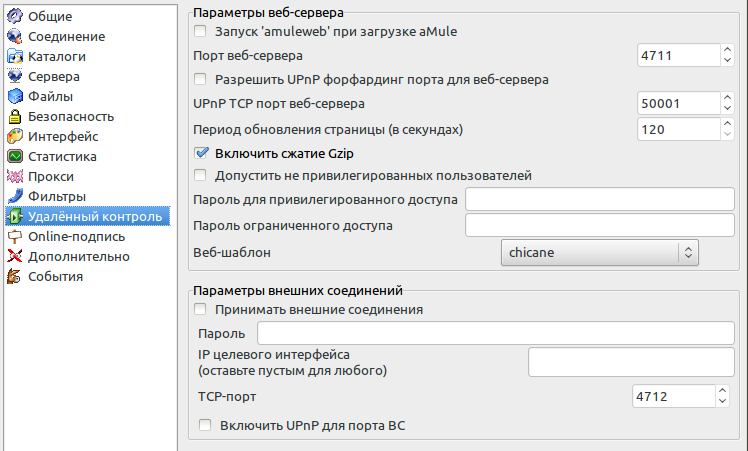Click the TCP-порт field showing 4712
Viewport: 748px width, 451px height.
pos(674,396)
